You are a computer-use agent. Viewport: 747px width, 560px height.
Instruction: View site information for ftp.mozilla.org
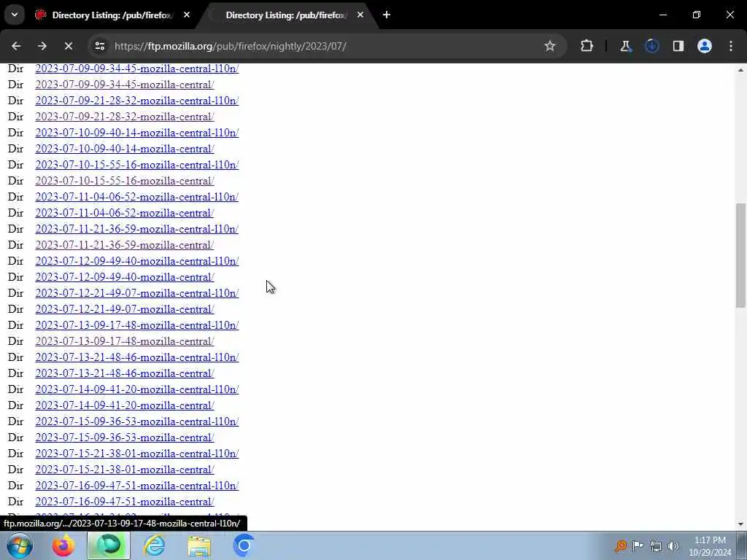pyautogui.click(x=99, y=46)
